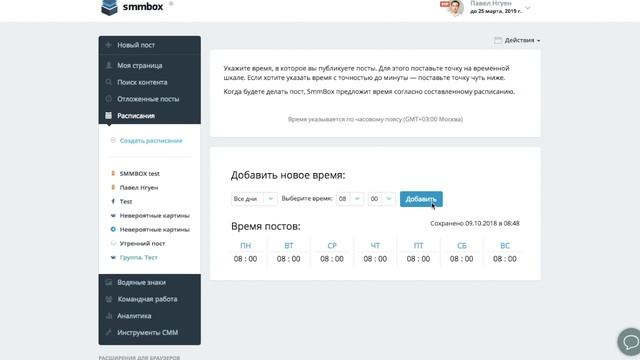Screen dimensions: 640x360
Task: Select the Test schedule entry
Action: click(x=126, y=201)
